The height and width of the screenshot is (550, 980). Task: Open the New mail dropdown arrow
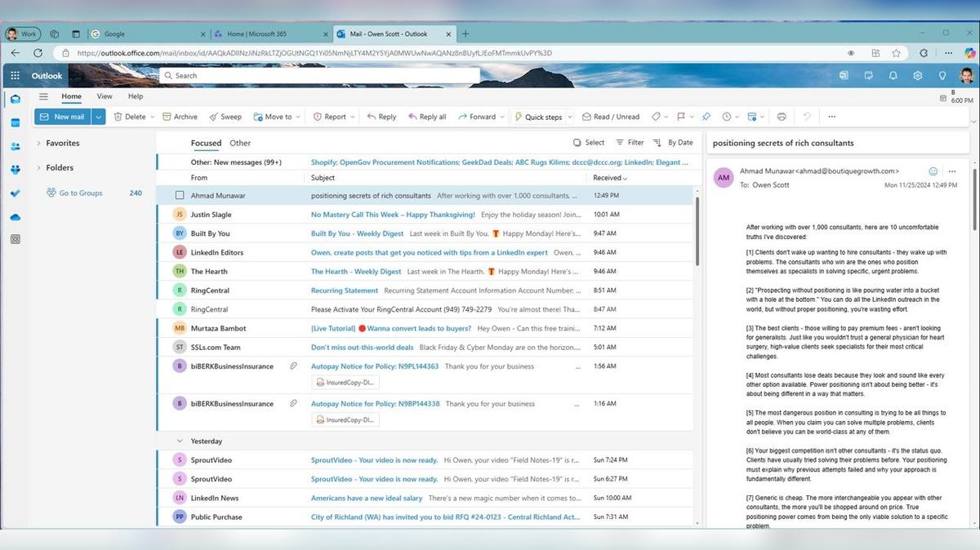click(x=99, y=117)
